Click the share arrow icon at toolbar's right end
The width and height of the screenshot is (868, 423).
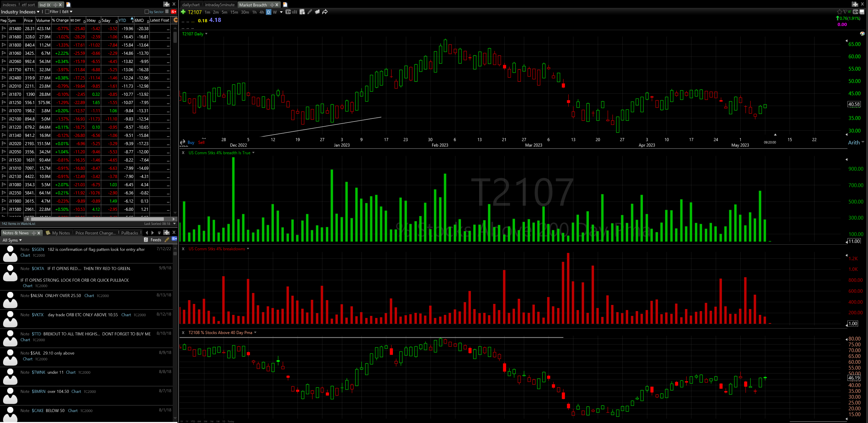coord(324,12)
